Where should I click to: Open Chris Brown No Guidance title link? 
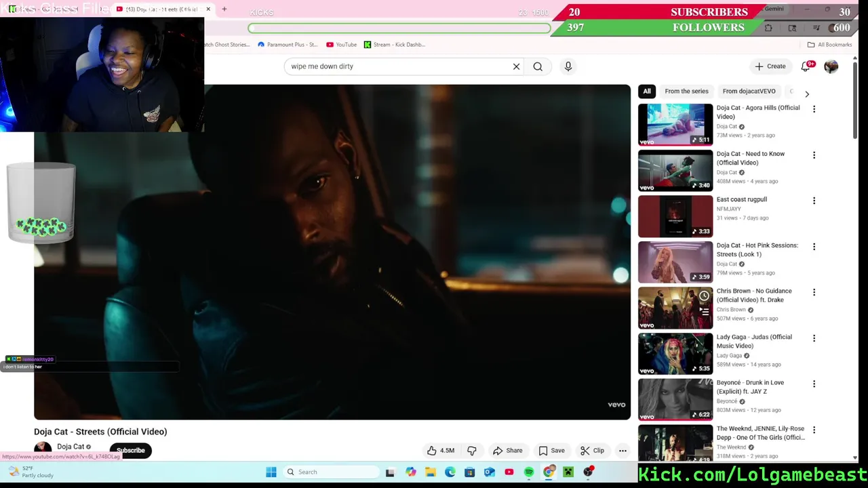pos(754,296)
